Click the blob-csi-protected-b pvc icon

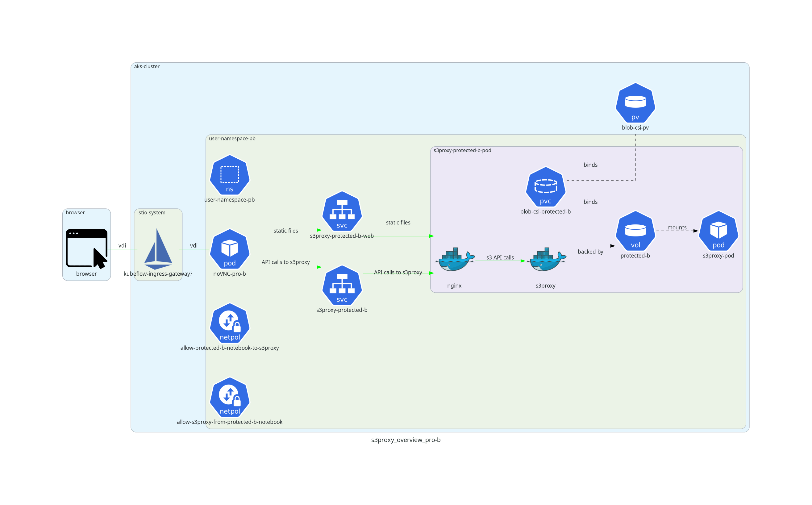pyautogui.click(x=546, y=187)
